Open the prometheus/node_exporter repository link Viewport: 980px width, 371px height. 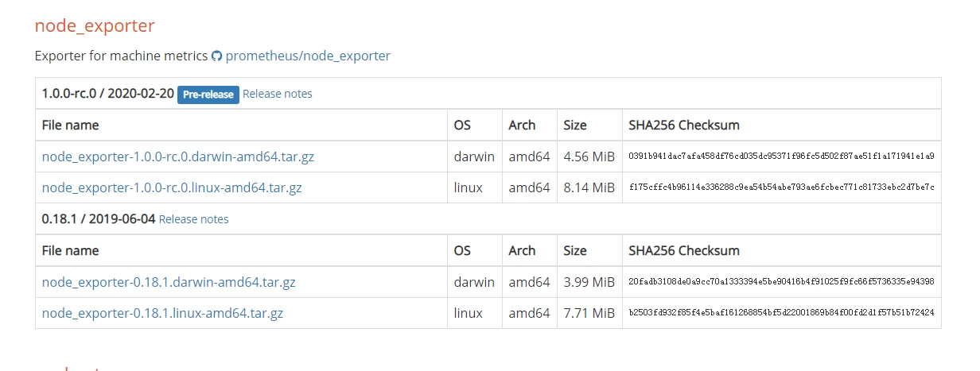click(308, 56)
